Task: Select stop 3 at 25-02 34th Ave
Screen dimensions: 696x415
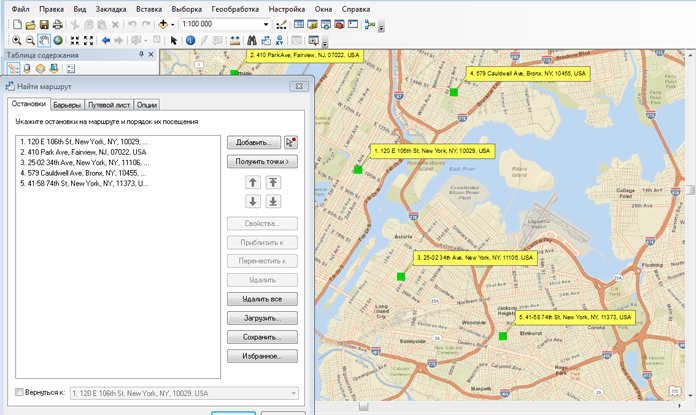Action: pyautogui.click(x=84, y=162)
